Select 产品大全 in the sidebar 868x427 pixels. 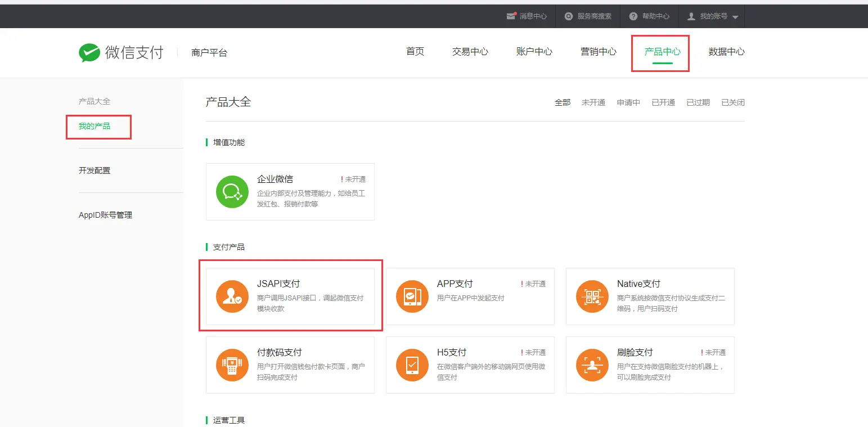tap(95, 101)
